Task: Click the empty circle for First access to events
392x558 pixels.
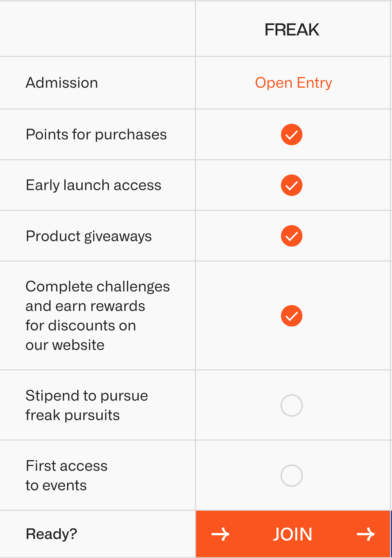Action: pyautogui.click(x=292, y=476)
